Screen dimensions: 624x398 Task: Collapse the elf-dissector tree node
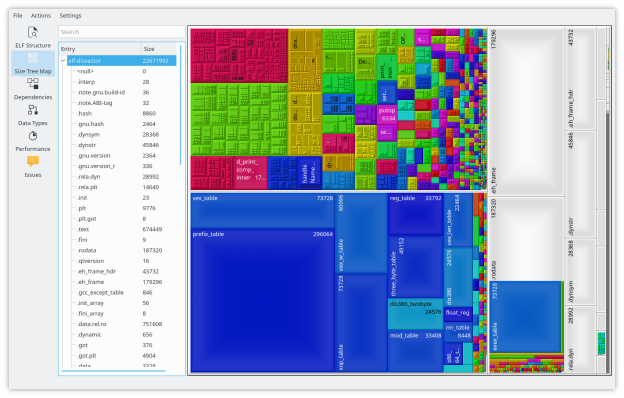pyautogui.click(x=63, y=61)
